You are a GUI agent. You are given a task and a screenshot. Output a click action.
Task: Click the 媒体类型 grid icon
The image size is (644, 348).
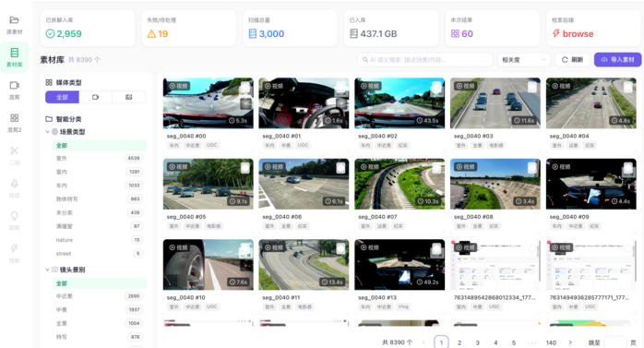(49, 82)
